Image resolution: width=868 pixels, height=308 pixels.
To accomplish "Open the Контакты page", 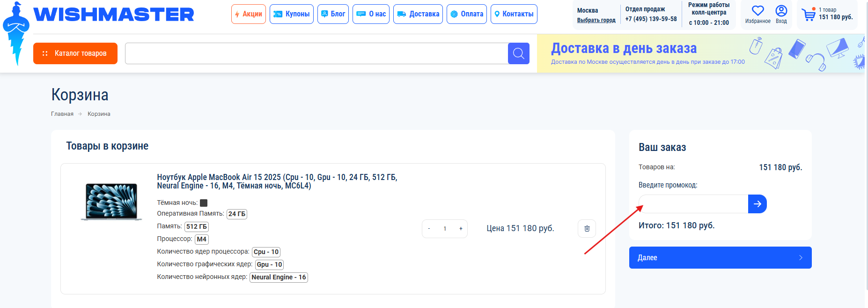I will pyautogui.click(x=514, y=14).
